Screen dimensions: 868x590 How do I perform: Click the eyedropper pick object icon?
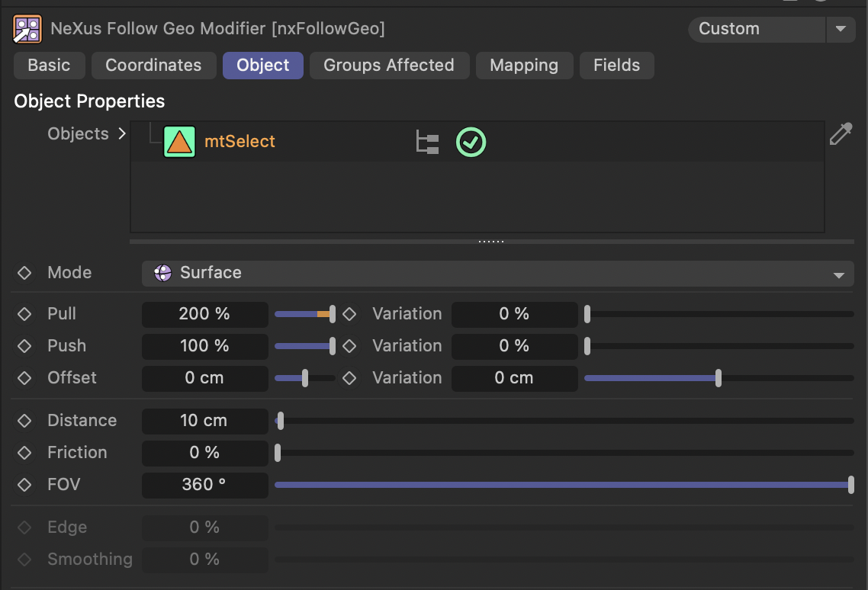(x=840, y=135)
